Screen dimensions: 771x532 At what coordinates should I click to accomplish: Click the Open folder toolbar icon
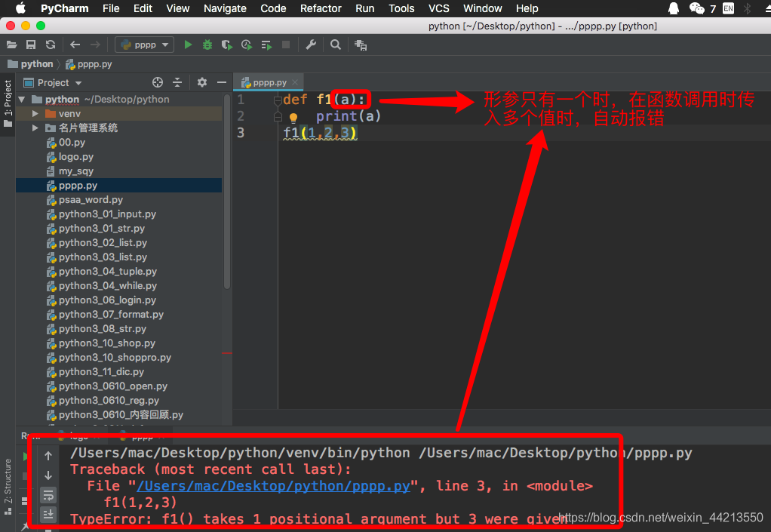pyautogui.click(x=12, y=45)
